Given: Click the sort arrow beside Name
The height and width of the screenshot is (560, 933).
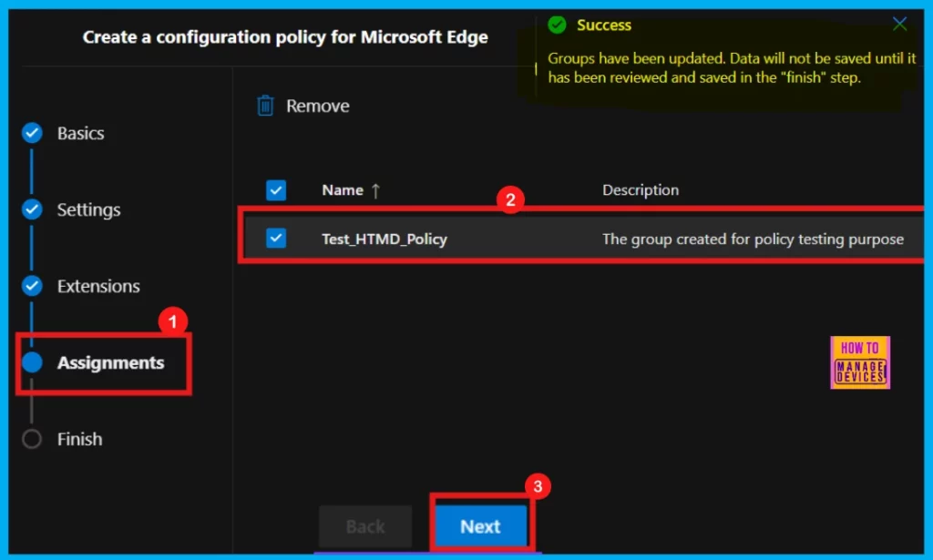Looking at the screenshot, I should coord(375,190).
